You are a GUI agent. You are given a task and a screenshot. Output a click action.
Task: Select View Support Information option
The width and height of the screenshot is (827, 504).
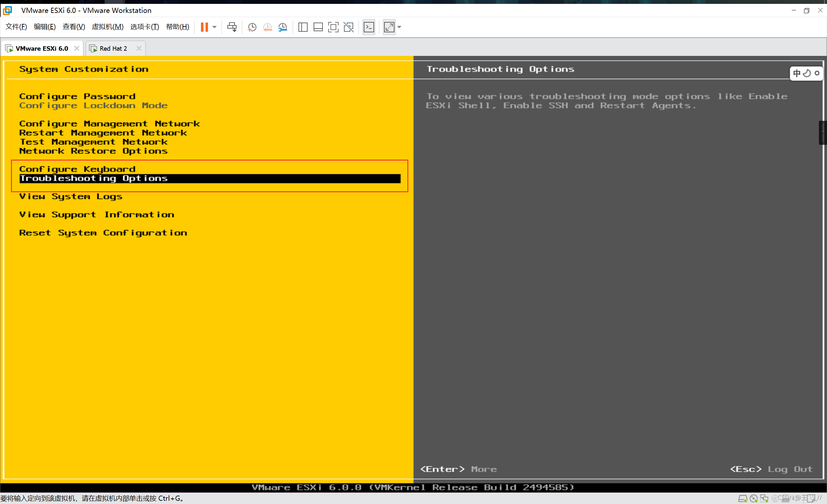[96, 214]
